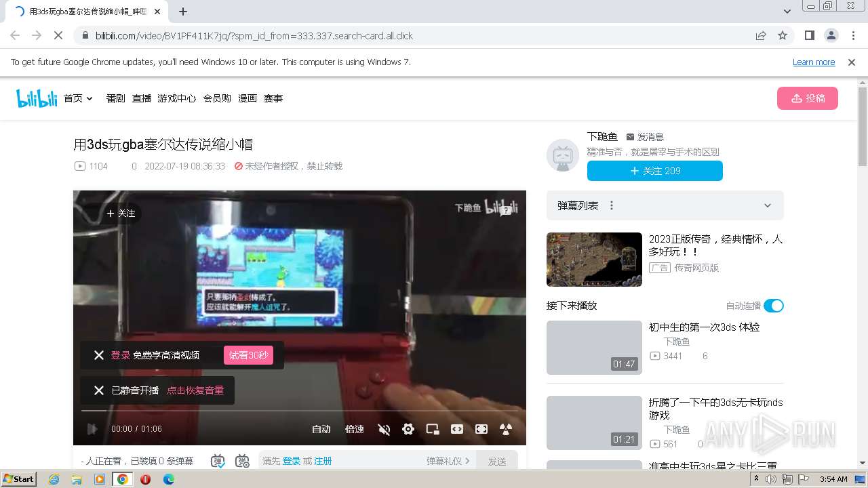Launch Internet Explorer from taskbar
The image size is (868, 488).
tap(54, 479)
